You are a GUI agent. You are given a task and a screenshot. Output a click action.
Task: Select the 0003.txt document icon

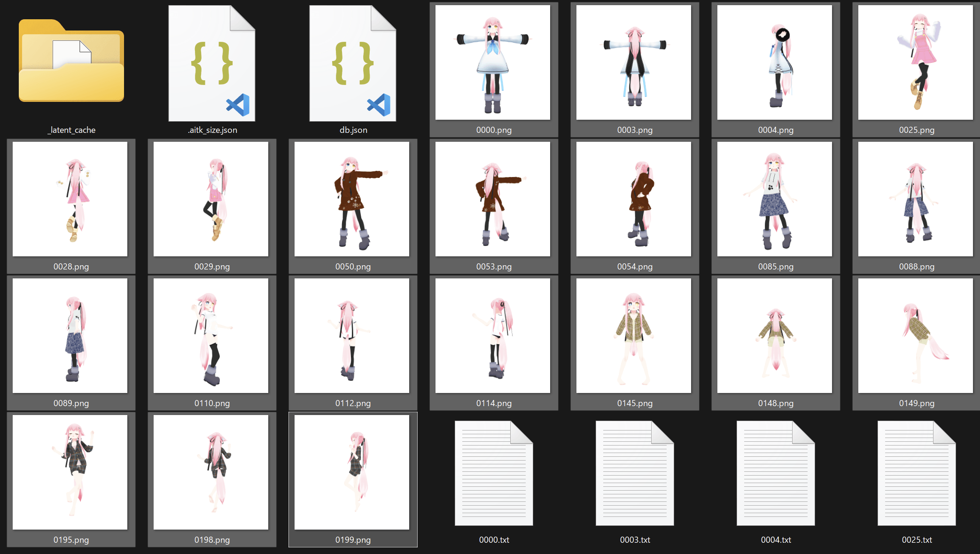(635, 473)
